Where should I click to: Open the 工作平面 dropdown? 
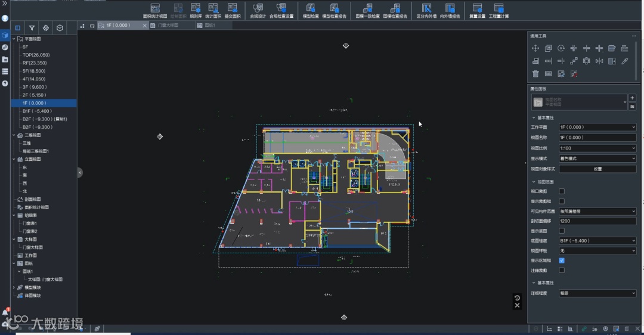click(x=597, y=128)
